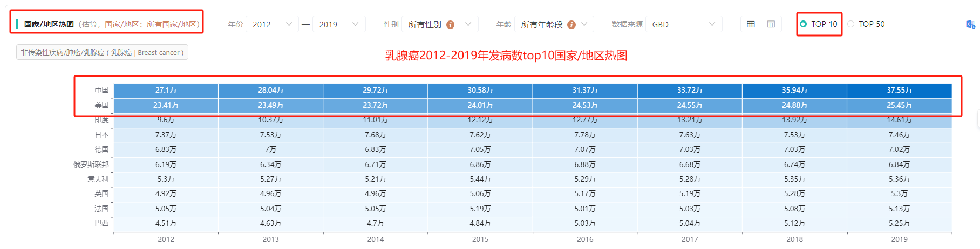Screen dimensions: 980x249
Task: Click the 2012 axis label
Action: 166,239
